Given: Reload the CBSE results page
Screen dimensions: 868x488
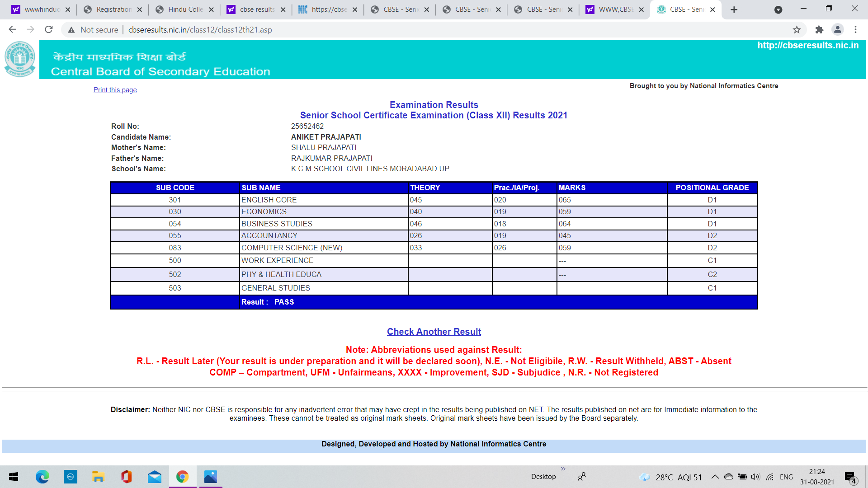Looking at the screenshot, I should click(x=49, y=30).
